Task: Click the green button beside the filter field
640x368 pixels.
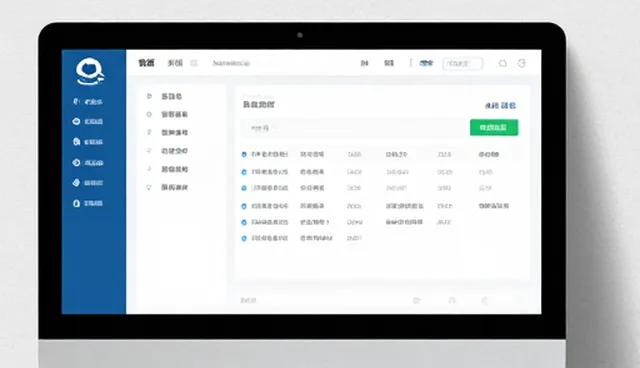Action: point(494,128)
